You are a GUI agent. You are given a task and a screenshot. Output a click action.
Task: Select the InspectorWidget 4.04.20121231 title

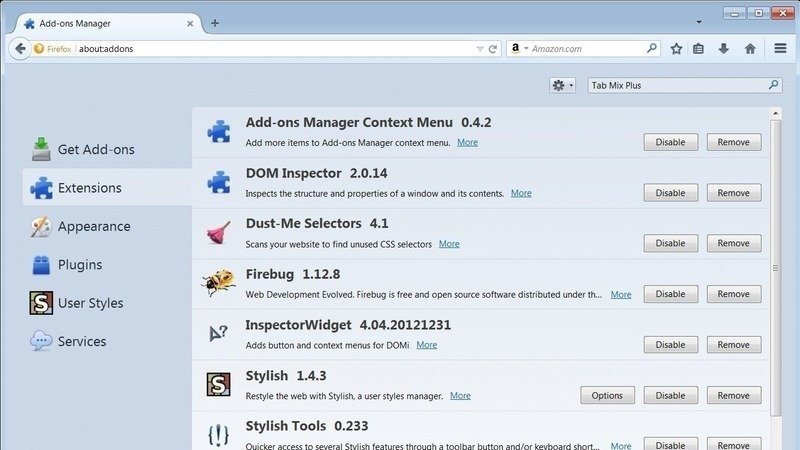[x=348, y=325]
